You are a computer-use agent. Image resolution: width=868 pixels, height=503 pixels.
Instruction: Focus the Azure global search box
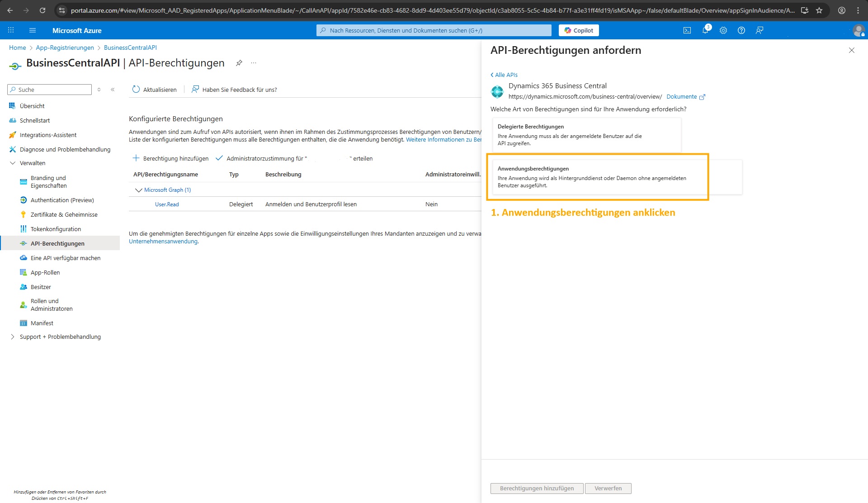click(x=434, y=30)
